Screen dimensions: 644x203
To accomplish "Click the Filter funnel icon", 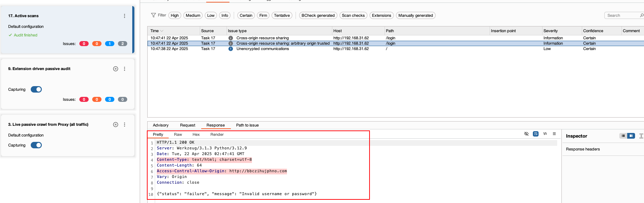I will (x=153, y=15).
